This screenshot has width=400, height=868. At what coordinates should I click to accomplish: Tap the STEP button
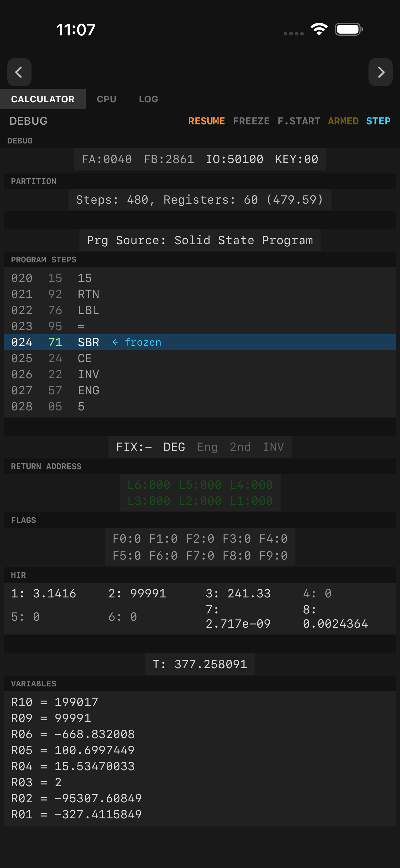coord(378,121)
